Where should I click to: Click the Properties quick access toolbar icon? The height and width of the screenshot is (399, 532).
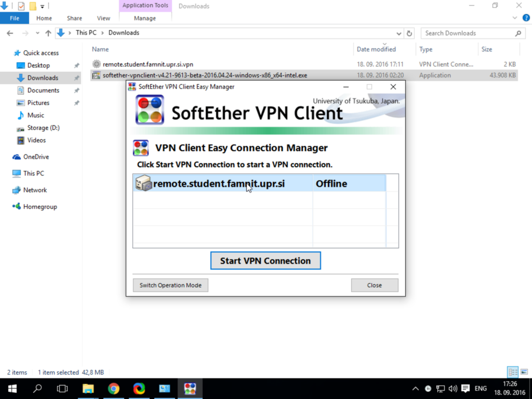21,6
